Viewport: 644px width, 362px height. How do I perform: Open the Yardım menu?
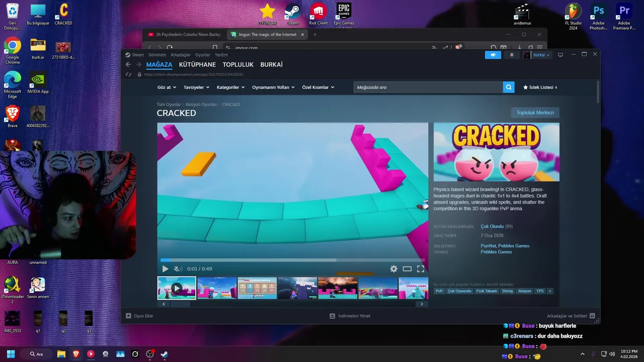pyautogui.click(x=221, y=55)
